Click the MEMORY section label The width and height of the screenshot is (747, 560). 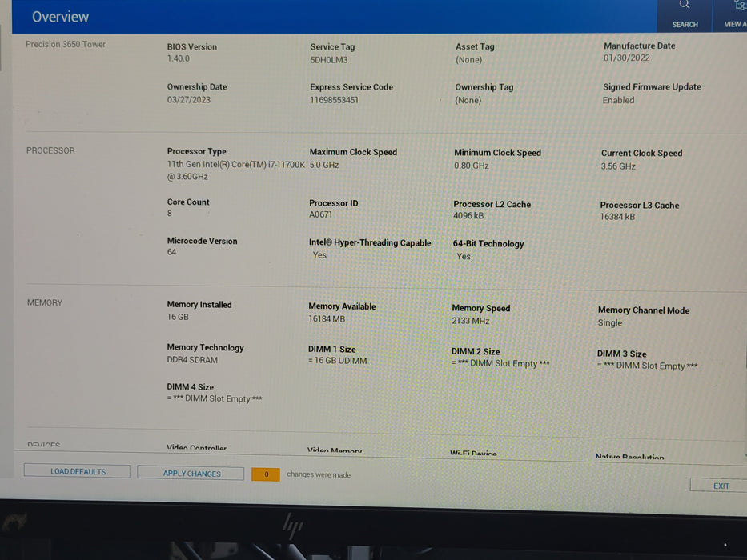point(45,303)
